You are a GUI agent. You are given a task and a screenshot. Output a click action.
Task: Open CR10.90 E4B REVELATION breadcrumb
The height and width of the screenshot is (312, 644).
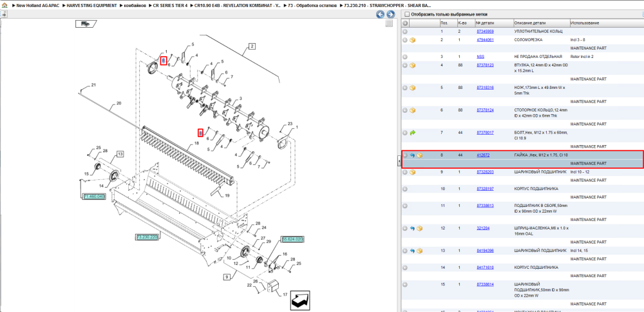tap(238, 6)
